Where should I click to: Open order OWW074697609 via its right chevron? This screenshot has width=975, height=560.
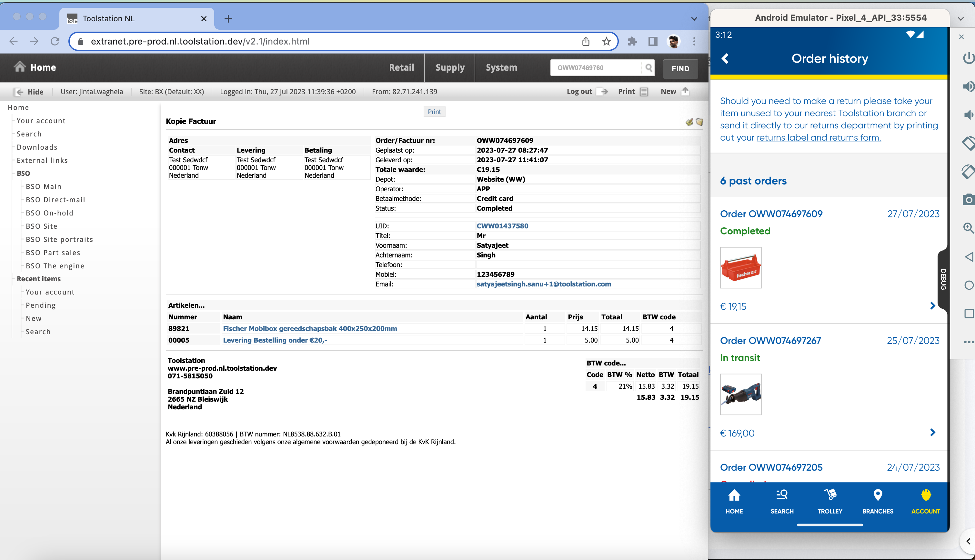pyautogui.click(x=932, y=306)
